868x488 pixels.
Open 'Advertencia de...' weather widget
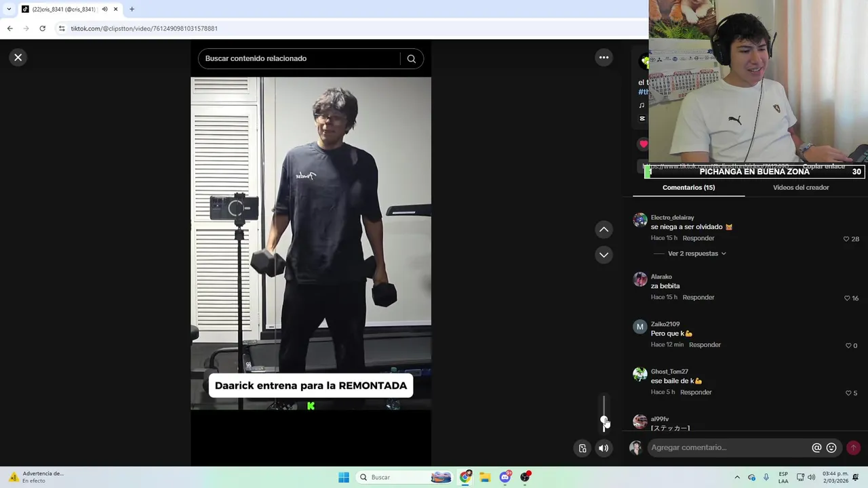[x=35, y=477]
